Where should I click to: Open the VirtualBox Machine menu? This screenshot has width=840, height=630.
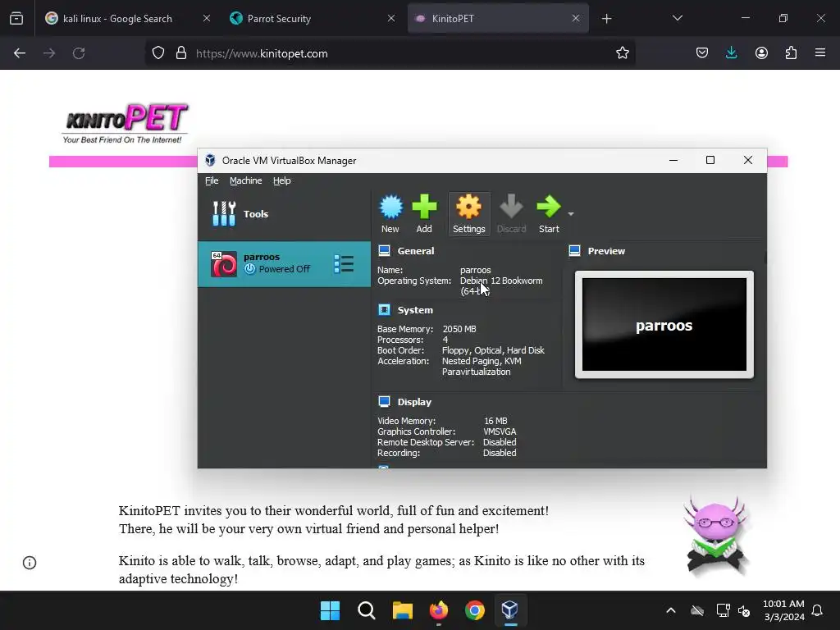(246, 180)
